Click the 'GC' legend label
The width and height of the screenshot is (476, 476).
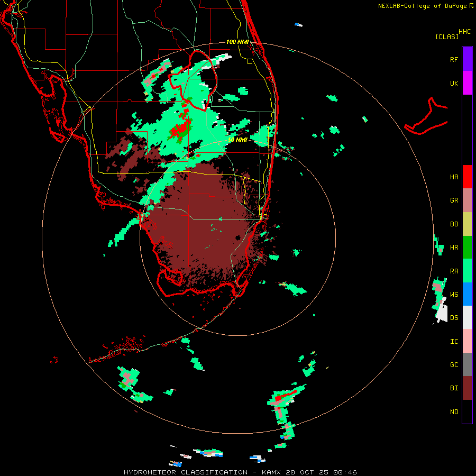click(x=454, y=365)
